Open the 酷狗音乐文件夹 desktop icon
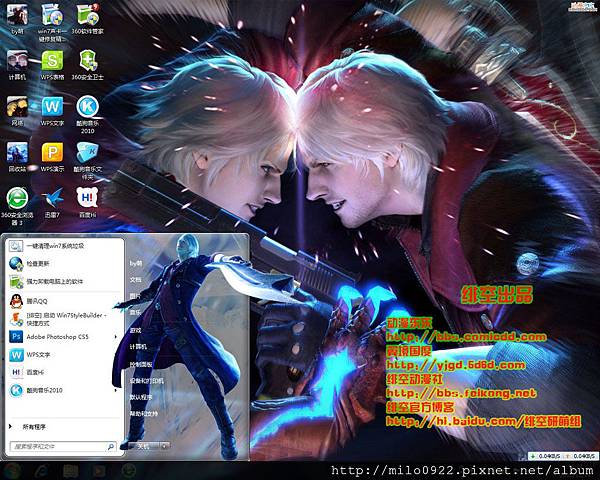Viewport: 600px width, 480px height. pos(88,161)
